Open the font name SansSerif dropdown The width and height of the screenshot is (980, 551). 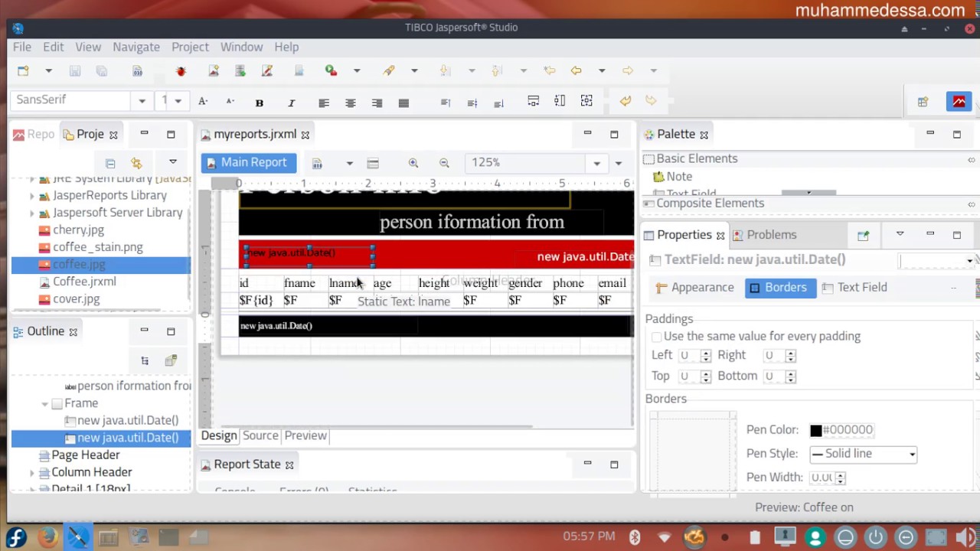(142, 100)
